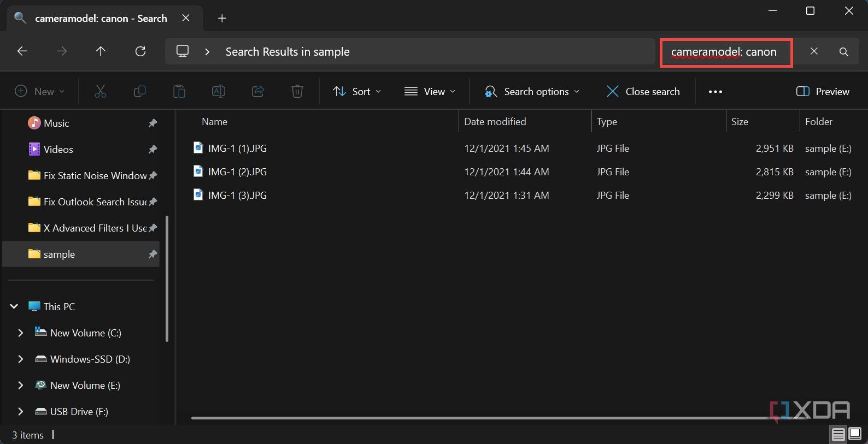Viewport: 868px width, 444px height.
Task: Expand USB Drive (F:) node
Action: (20, 411)
